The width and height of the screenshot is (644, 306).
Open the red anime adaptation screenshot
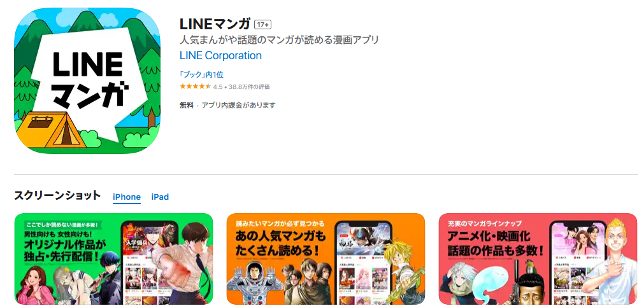pos(538,259)
